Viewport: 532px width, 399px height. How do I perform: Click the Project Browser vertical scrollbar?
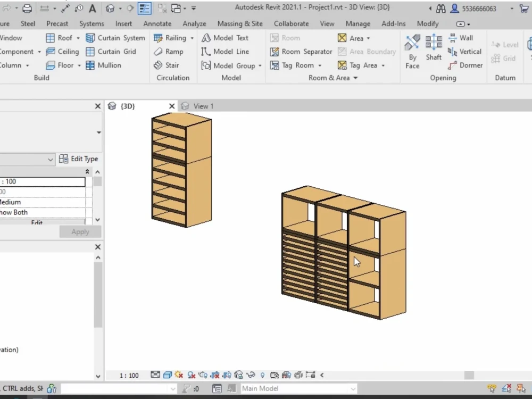coord(98,295)
